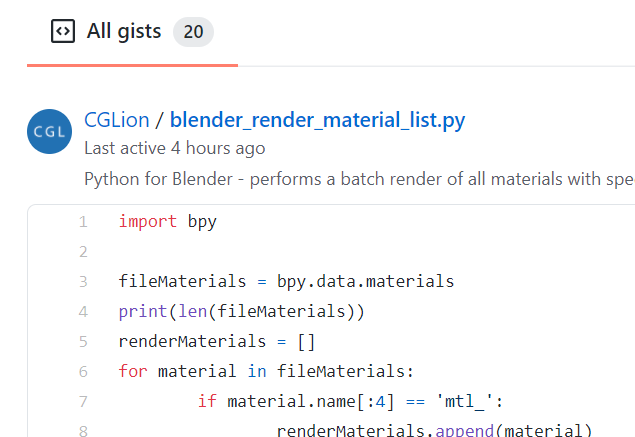Select line number 5 in the code
Screen dimensions: 635x437
(x=83, y=342)
